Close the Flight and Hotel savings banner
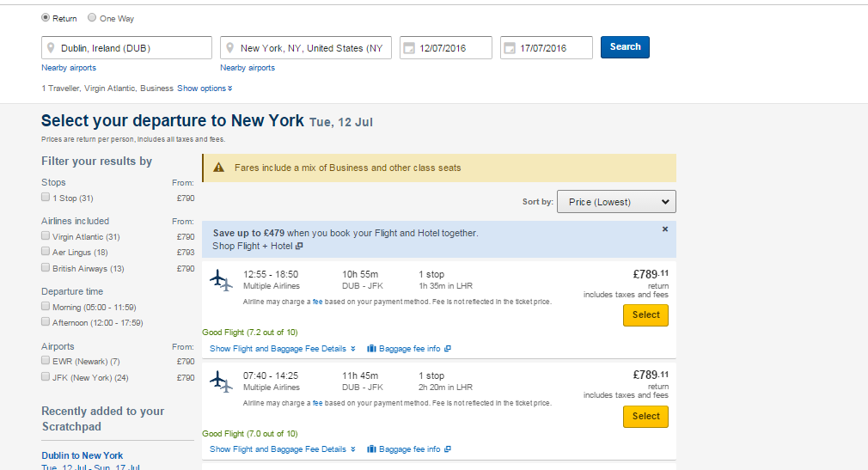Image resolution: width=868 pixels, height=470 pixels. pyautogui.click(x=665, y=229)
